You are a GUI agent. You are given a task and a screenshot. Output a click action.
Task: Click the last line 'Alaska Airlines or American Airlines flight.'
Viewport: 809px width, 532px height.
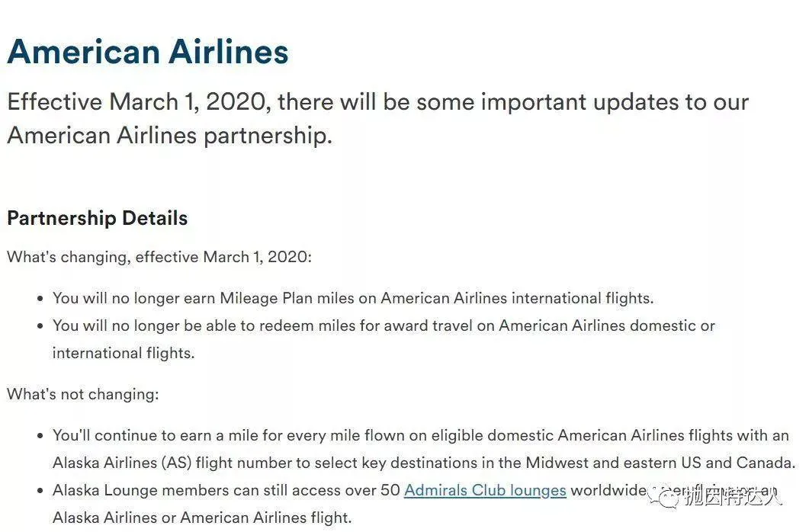[x=202, y=518]
